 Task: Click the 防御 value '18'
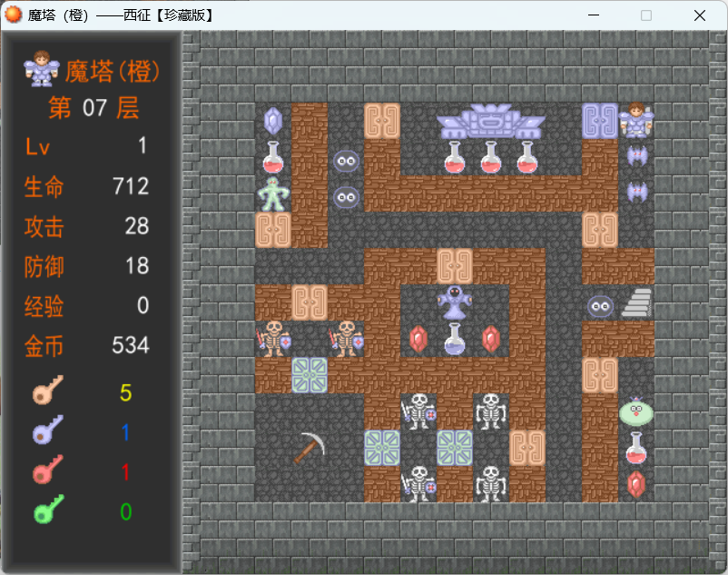click(137, 265)
